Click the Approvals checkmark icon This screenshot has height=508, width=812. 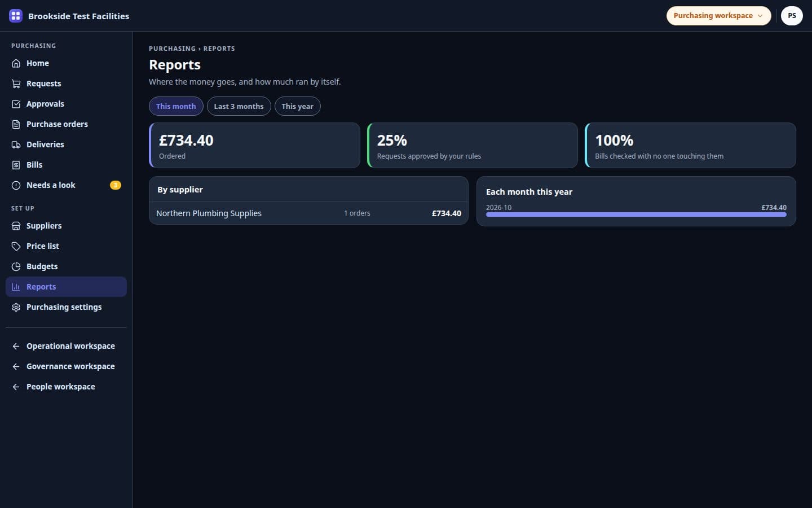[16, 104]
